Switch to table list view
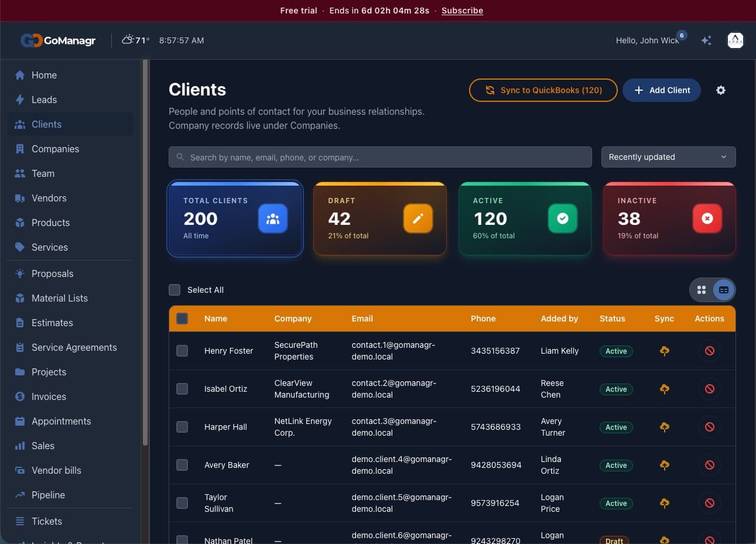The width and height of the screenshot is (756, 544). coord(724,290)
